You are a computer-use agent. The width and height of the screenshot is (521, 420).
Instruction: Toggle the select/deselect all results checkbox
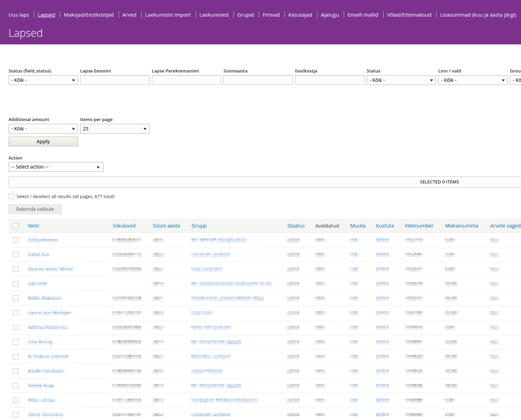click(11, 196)
